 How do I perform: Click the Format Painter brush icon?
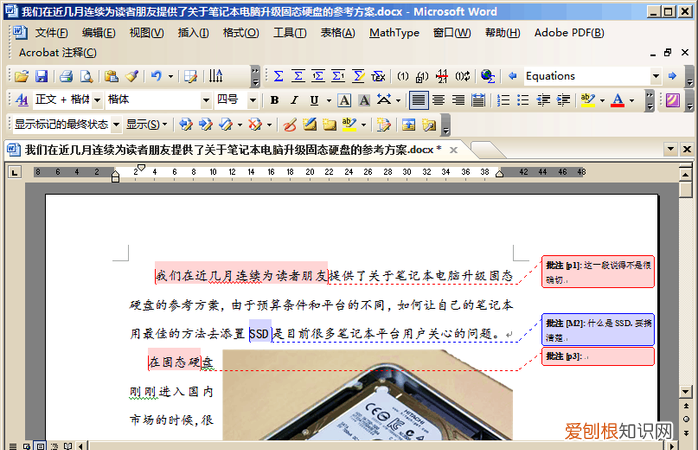click(x=131, y=76)
